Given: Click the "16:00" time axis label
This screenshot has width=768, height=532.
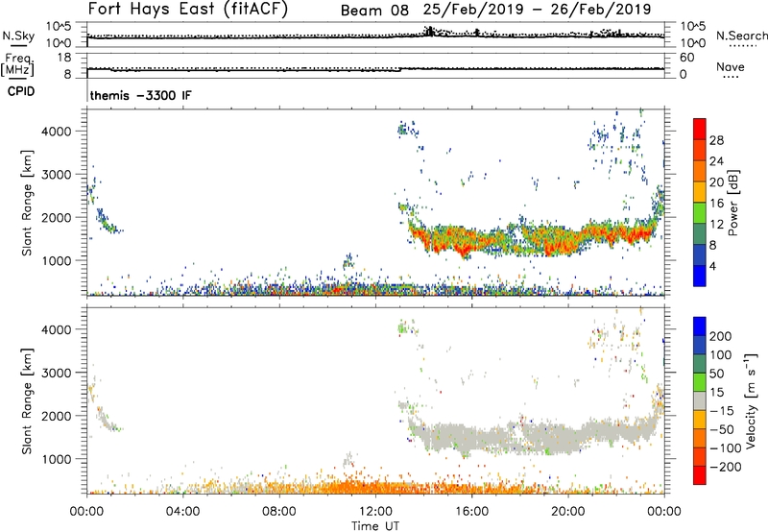Looking at the screenshot, I should pos(471,512).
